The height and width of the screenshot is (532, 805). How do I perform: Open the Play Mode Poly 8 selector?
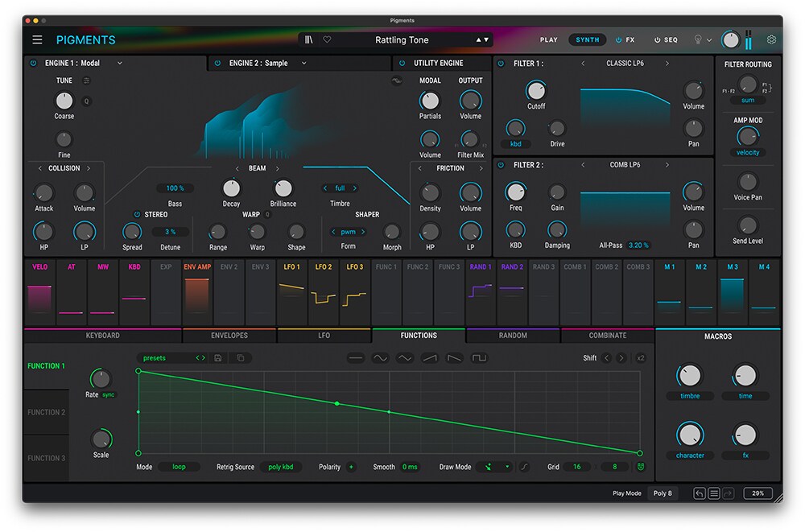click(x=663, y=493)
